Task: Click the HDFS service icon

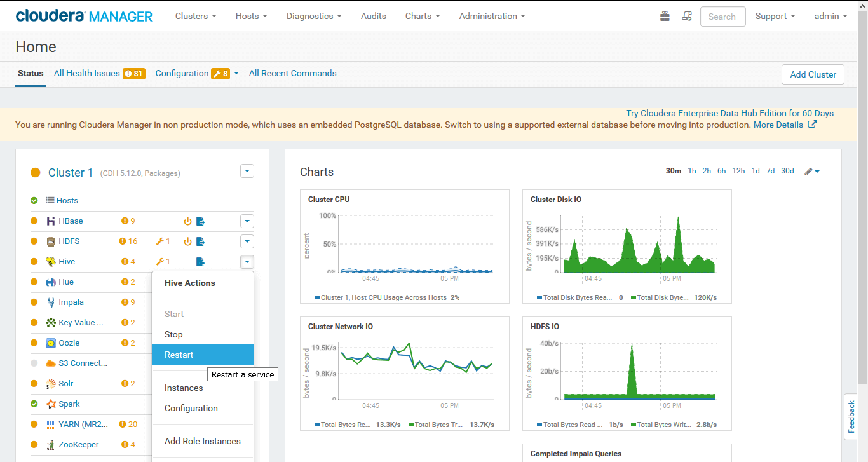Action: tap(51, 241)
